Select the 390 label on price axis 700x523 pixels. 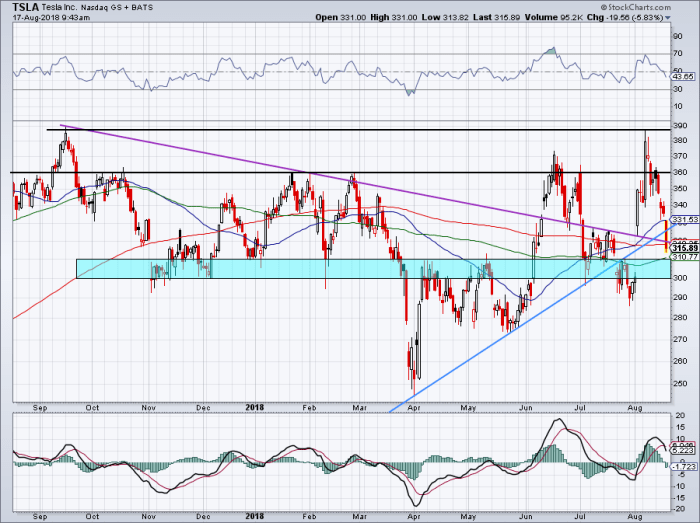680,126
